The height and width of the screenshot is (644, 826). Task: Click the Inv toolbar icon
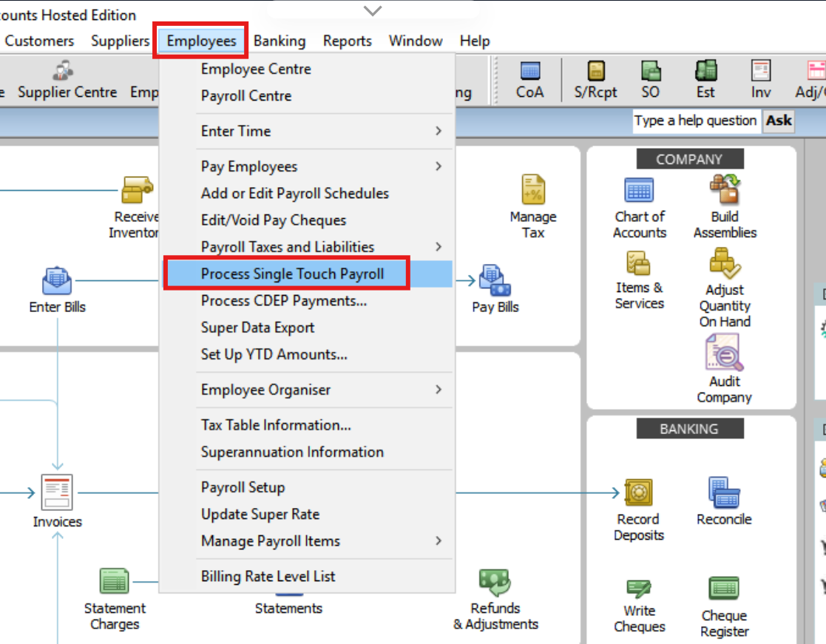tap(761, 71)
